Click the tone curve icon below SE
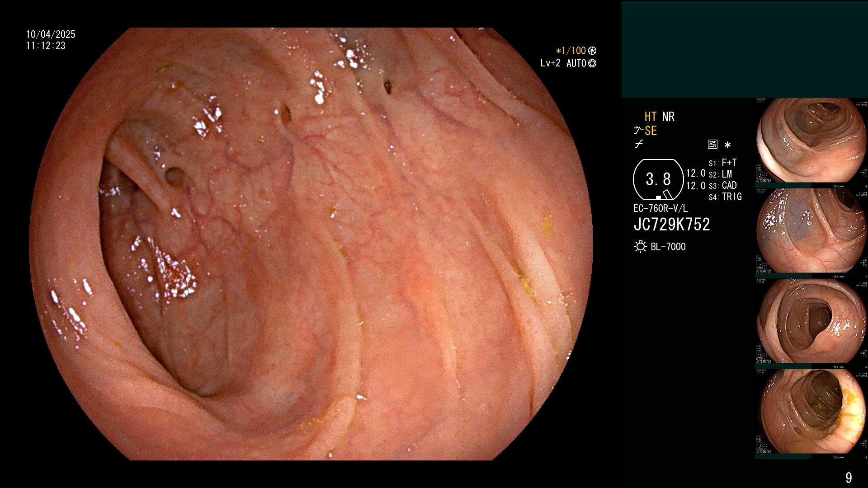The width and height of the screenshot is (868, 488). pyautogui.click(x=639, y=144)
